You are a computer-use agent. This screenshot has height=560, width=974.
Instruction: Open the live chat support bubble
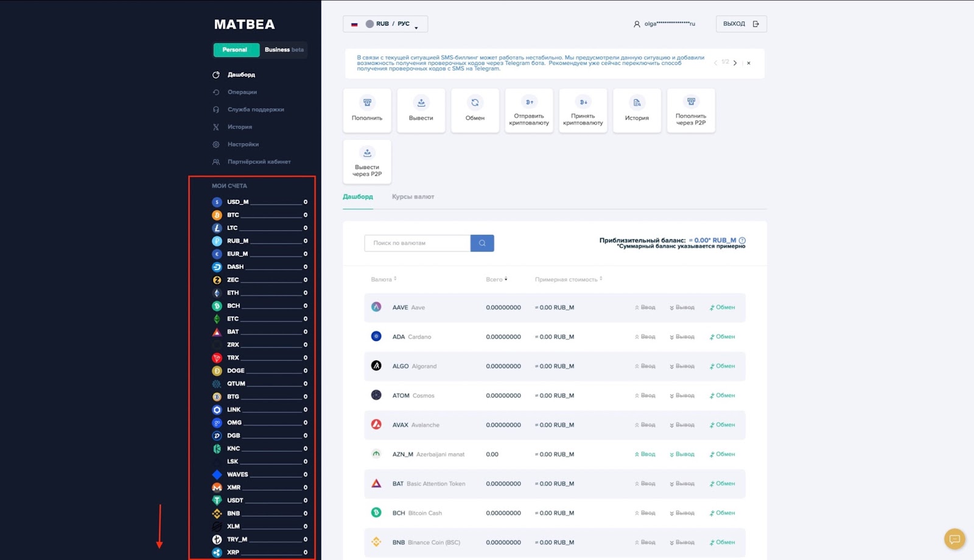[954, 539]
